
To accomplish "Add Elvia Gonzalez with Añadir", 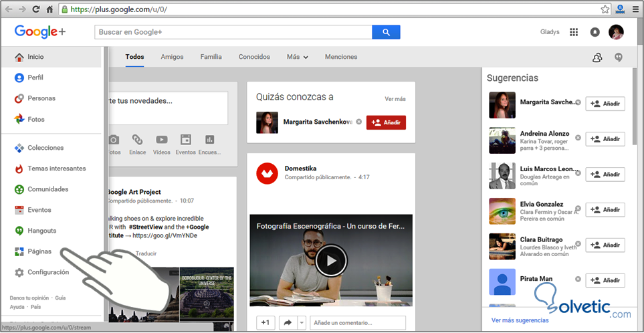I will tap(605, 210).
